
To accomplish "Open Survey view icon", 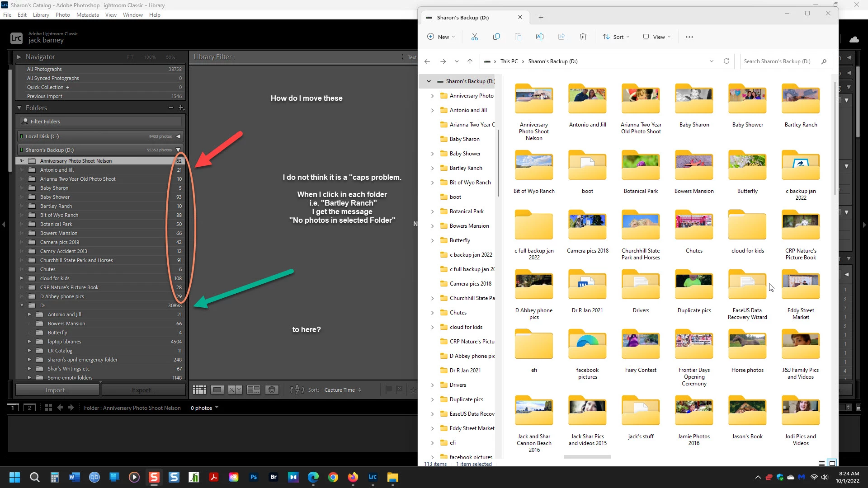I will [253, 390].
